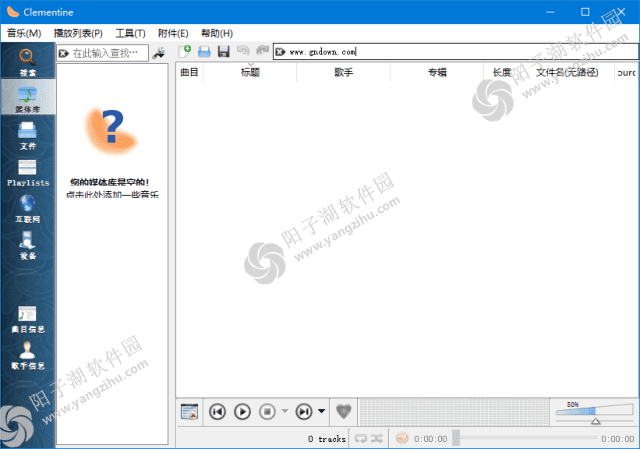Screen dimensions: 640x449
Task: Open the 附件(E) menu
Action: tap(173, 33)
